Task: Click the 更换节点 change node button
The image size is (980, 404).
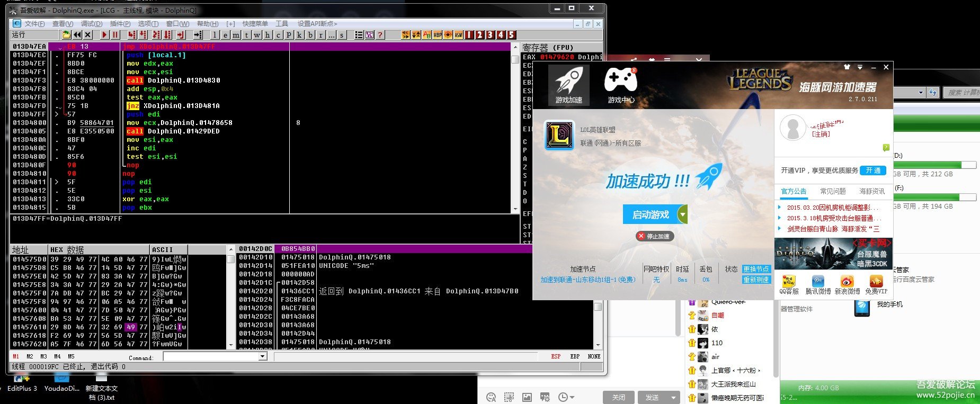Action: pos(756,269)
